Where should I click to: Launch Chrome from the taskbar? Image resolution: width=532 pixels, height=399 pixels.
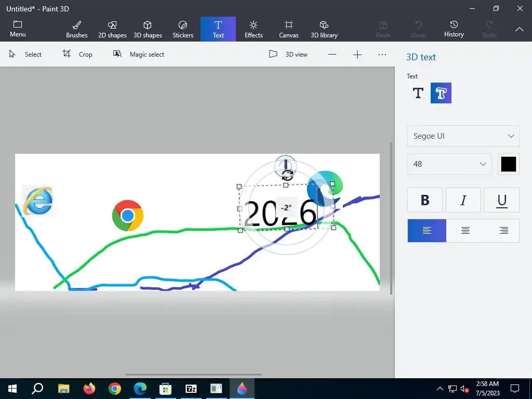click(x=115, y=389)
